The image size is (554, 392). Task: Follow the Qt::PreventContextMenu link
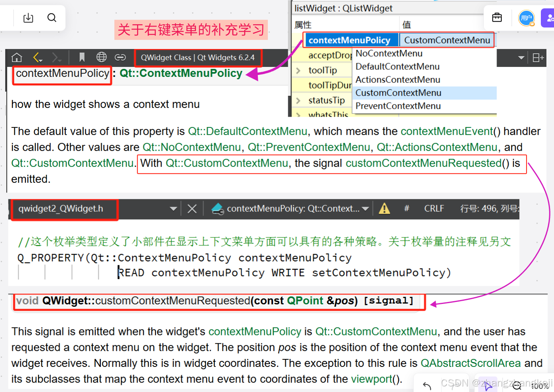(309, 147)
